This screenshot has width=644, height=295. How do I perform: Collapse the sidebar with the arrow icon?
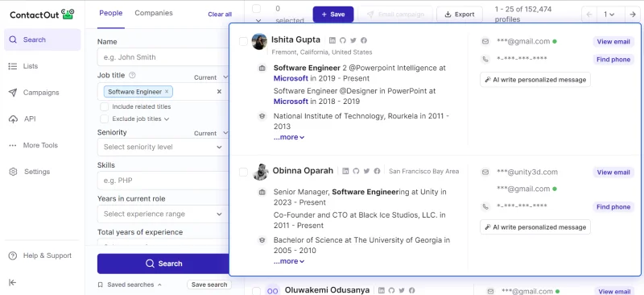point(12,282)
